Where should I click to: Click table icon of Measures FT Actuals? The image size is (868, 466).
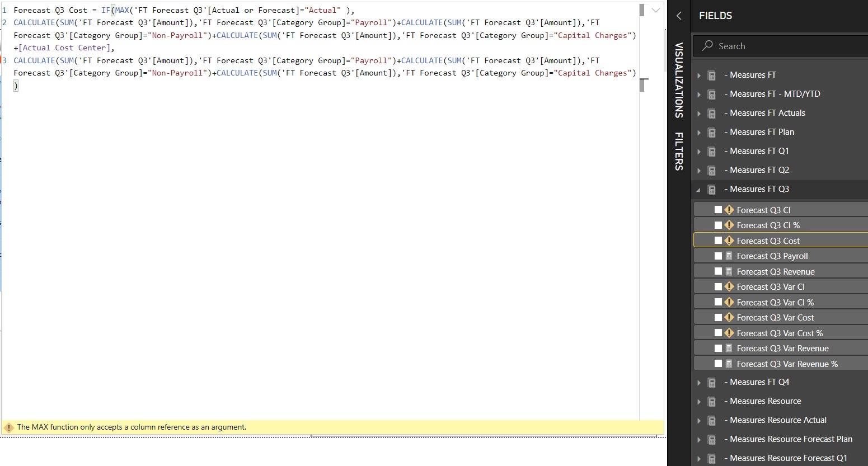[712, 113]
